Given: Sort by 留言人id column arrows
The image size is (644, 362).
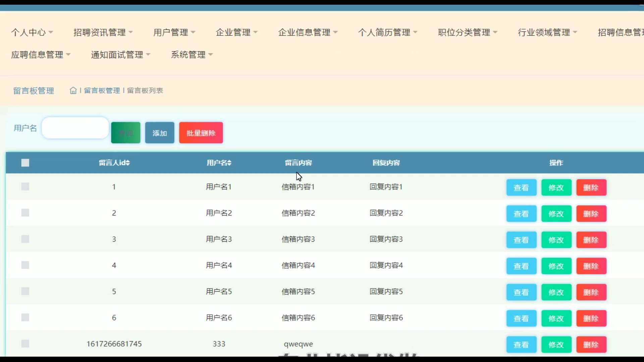Looking at the screenshot, I should click(x=128, y=163).
